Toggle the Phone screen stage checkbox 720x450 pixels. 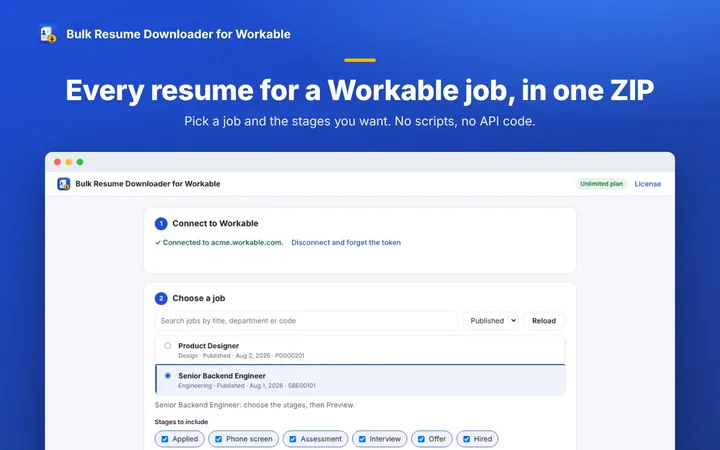click(x=219, y=439)
